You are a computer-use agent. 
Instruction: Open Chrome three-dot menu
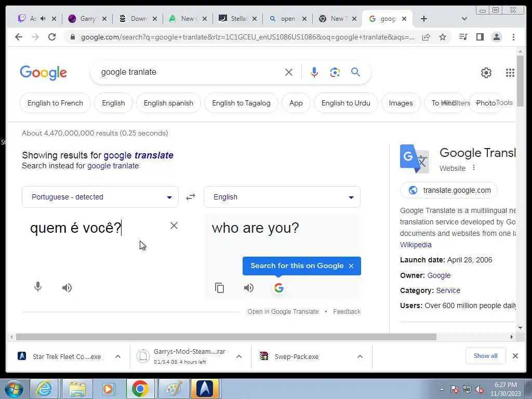pos(513,37)
